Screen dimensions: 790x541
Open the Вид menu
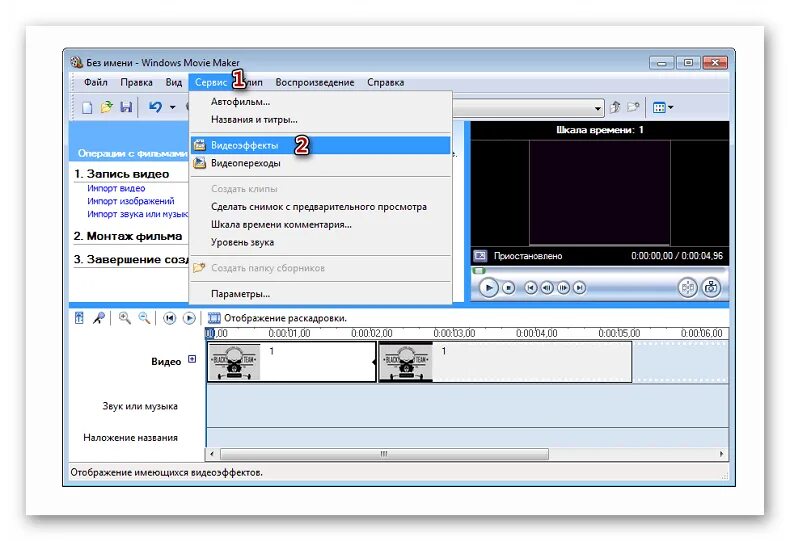point(174,82)
